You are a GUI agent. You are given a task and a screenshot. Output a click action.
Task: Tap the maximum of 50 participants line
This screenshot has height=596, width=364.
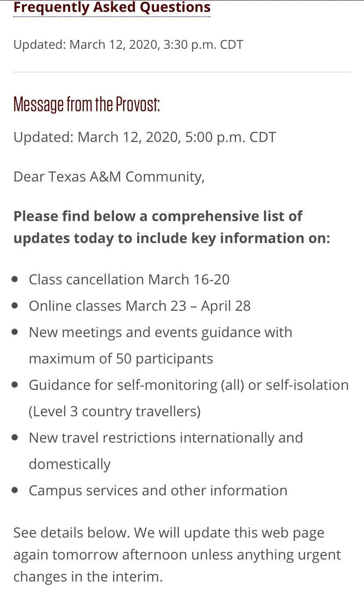coord(121,358)
